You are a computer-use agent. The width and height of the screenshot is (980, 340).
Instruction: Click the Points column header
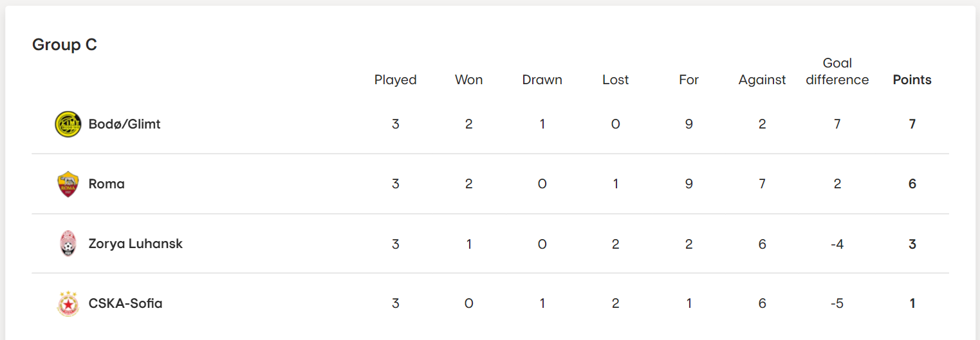tap(912, 80)
